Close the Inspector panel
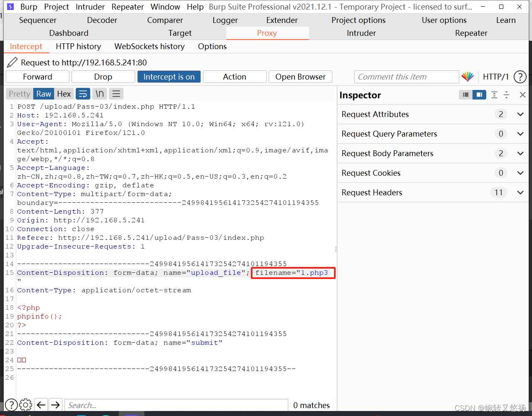This screenshot has height=416, width=532. pyautogui.click(x=522, y=95)
